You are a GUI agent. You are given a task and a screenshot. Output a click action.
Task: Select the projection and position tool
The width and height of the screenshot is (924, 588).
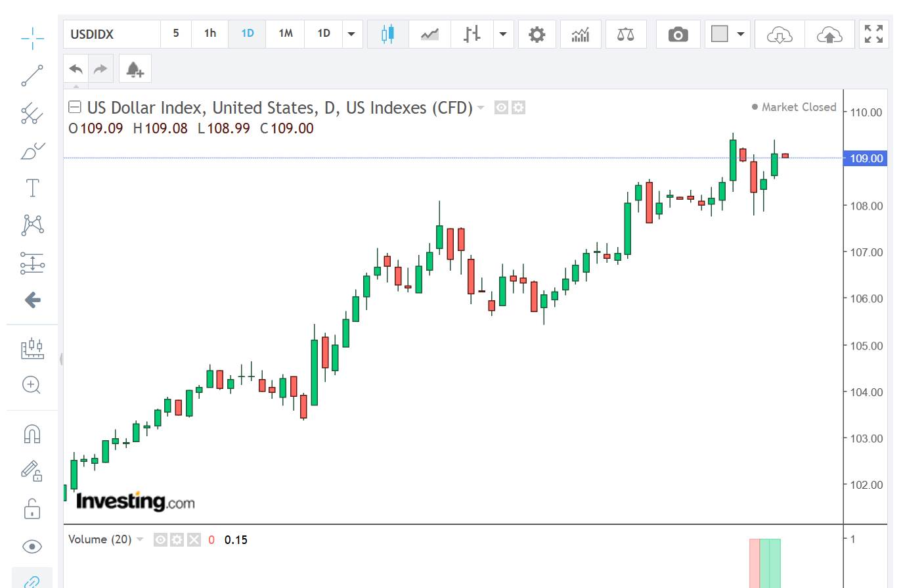[32, 263]
